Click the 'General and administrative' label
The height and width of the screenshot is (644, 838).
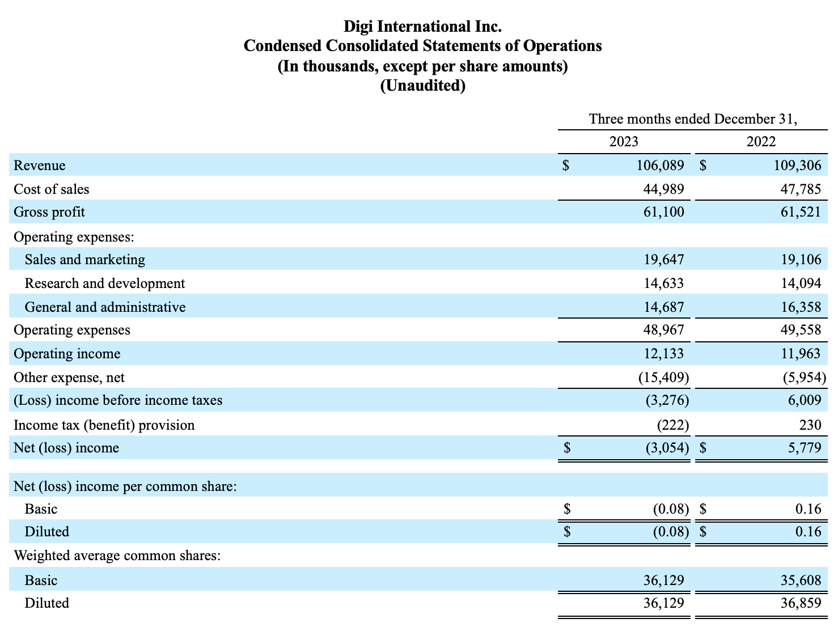105,307
